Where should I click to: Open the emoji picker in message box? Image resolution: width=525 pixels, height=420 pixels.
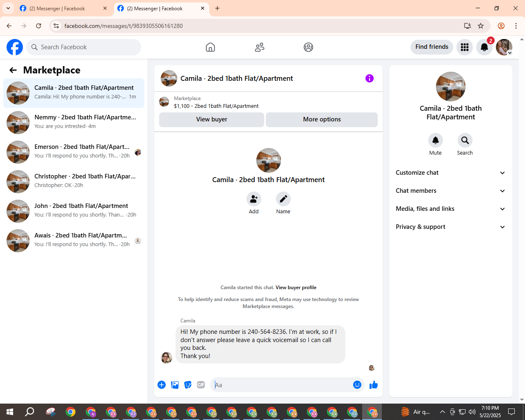point(357,385)
